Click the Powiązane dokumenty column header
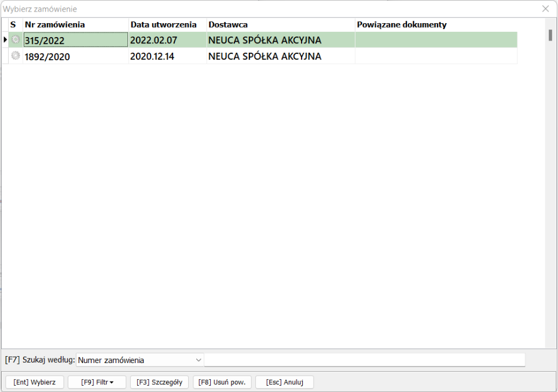The image size is (558, 392). (436, 24)
